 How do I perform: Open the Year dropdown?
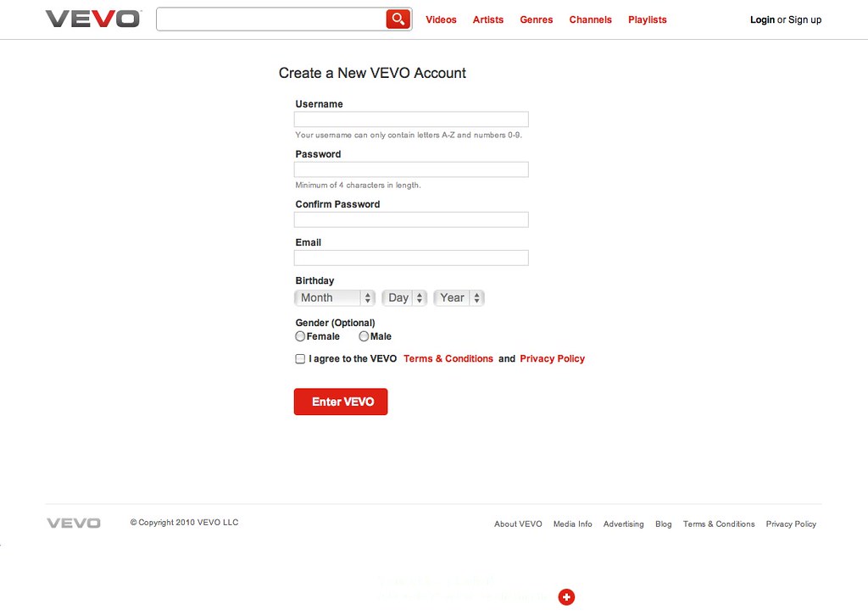pyautogui.click(x=458, y=297)
